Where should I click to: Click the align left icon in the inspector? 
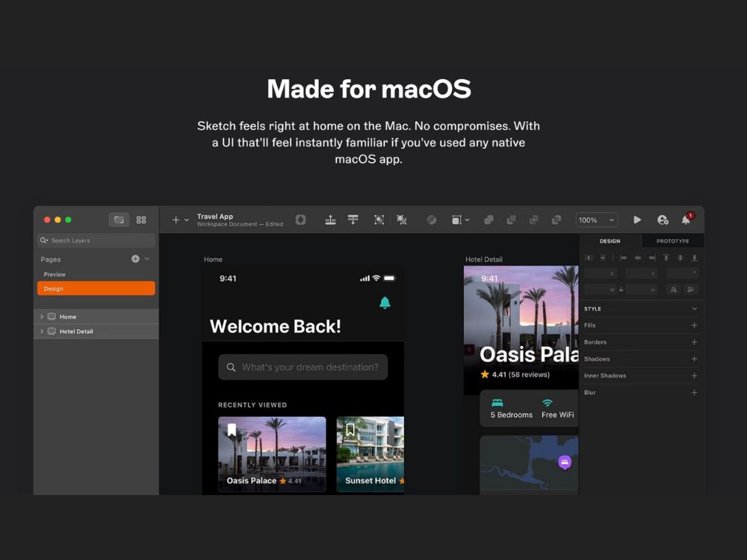624,258
